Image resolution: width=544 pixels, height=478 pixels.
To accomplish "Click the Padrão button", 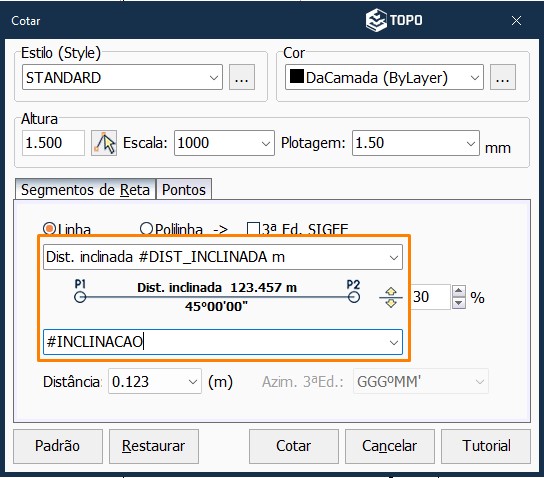I will [58, 446].
